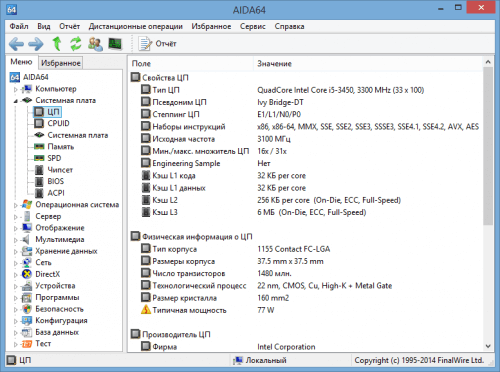Expand the Сеть node
The width and height of the screenshot is (500, 372).
(16, 263)
